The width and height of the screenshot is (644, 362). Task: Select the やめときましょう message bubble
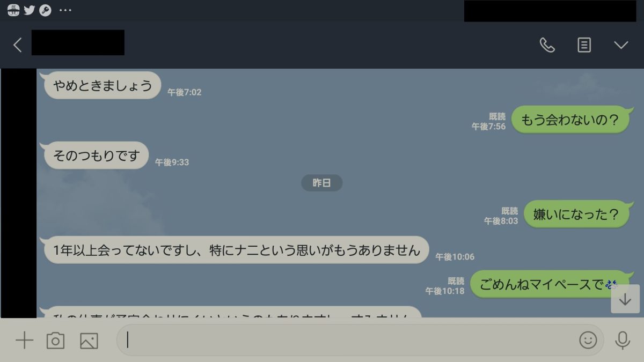point(103,85)
